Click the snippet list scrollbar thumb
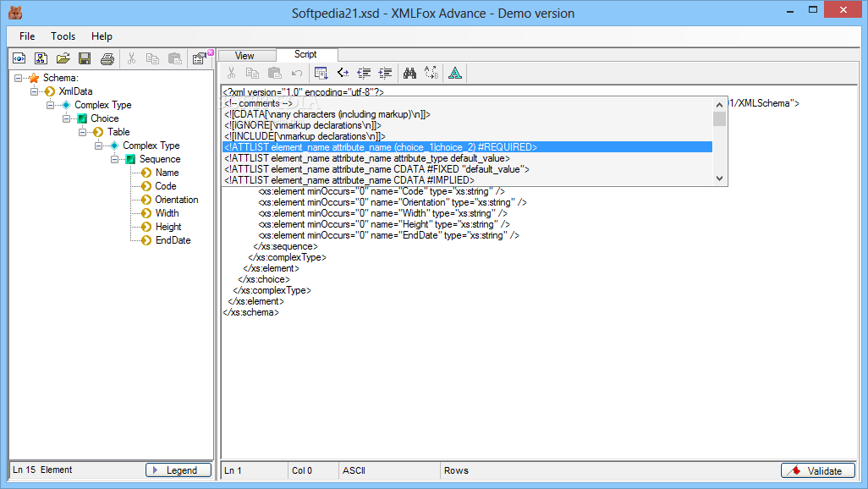 [719, 118]
